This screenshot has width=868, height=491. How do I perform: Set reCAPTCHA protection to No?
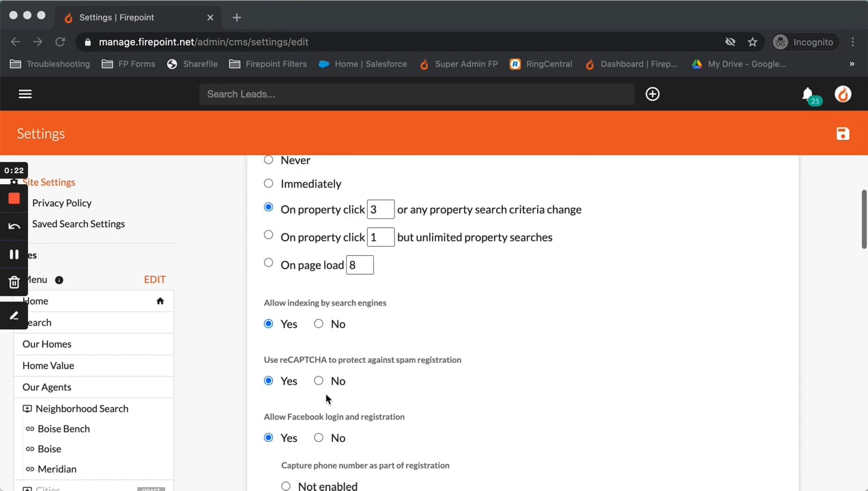coord(319,381)
